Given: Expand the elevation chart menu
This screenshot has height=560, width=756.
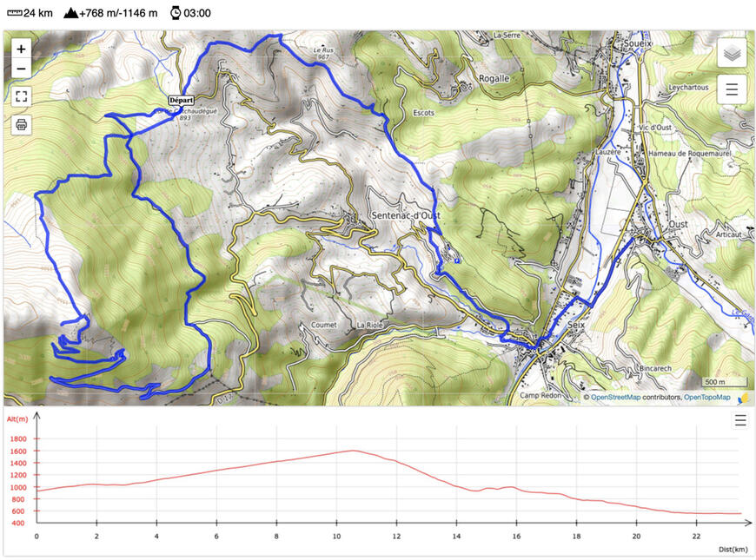Looking at the screenshot, I should 740,421.
